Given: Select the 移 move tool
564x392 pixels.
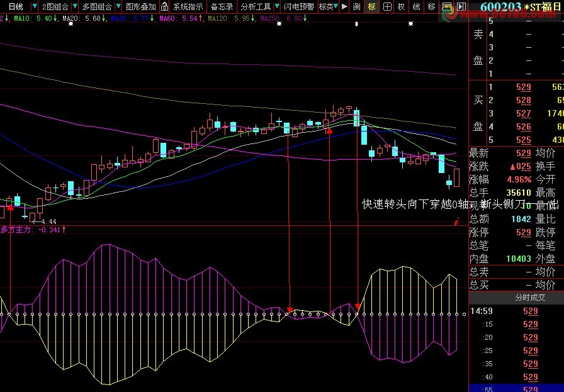Looking at the screenshot, I should click(x=431, y=6).
